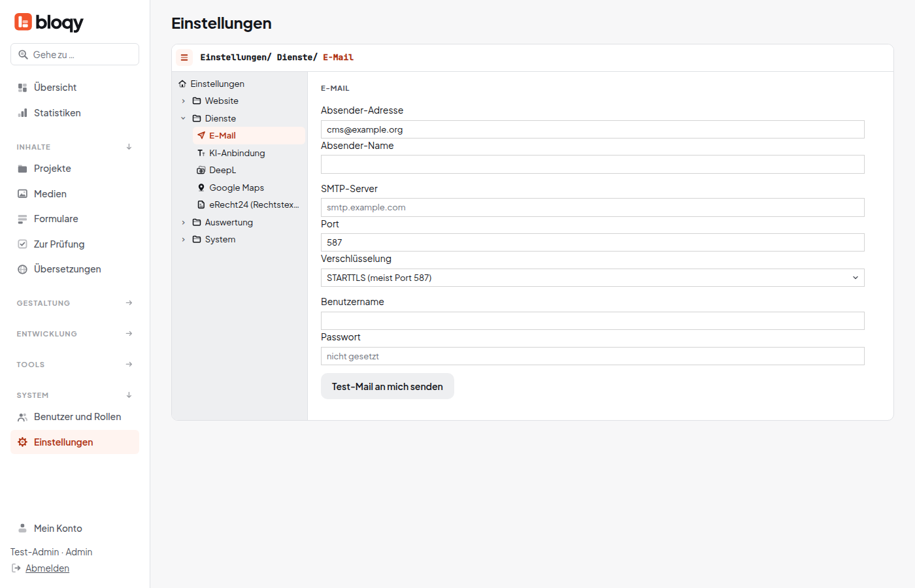
Task: Click the bloqy logo icon
Action: (23, 22)
